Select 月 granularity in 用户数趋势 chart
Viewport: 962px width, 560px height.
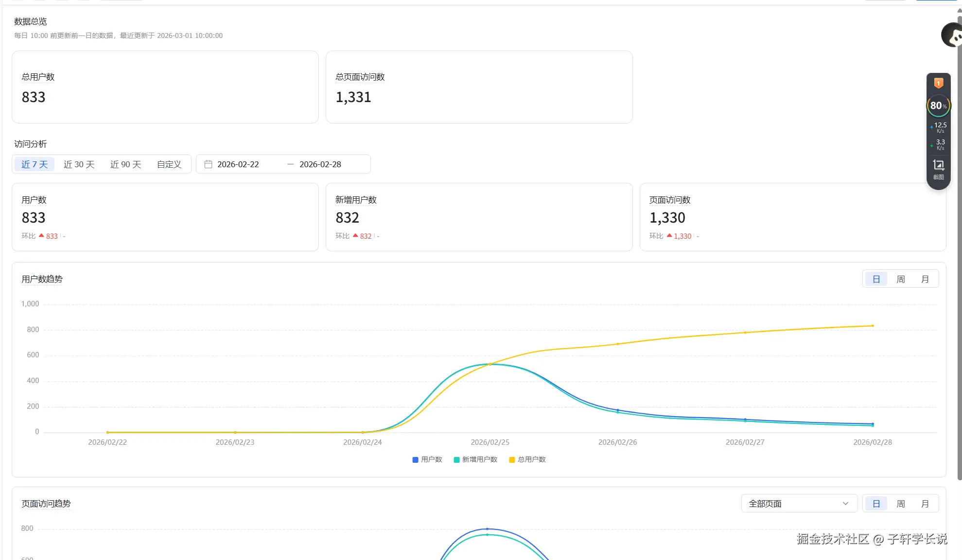point(925,279)
